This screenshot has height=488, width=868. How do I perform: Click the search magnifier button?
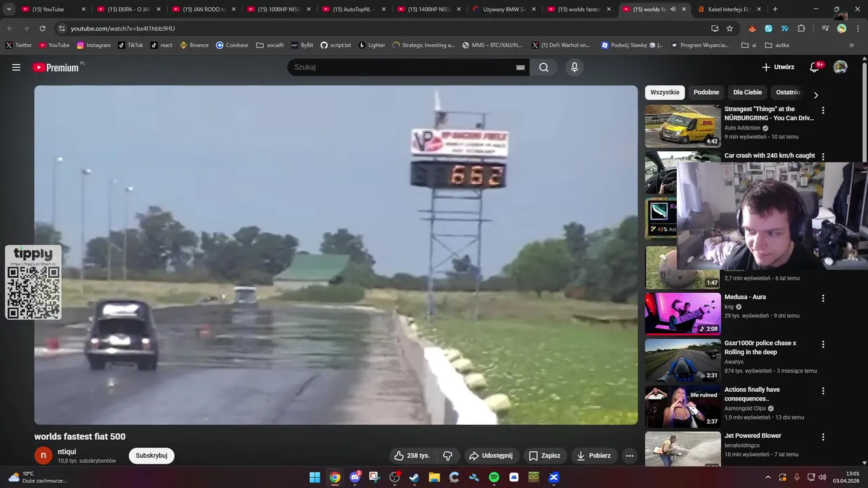pos(544,67)
